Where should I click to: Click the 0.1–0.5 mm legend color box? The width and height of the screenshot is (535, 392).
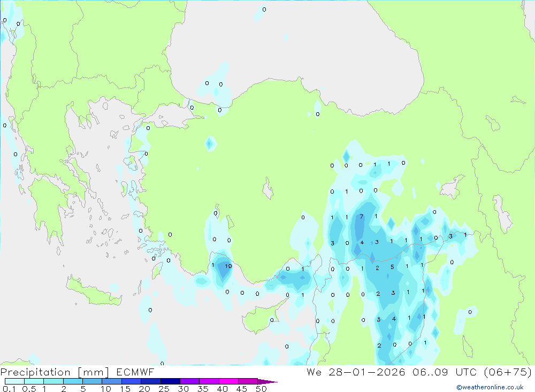click(14, 381)
